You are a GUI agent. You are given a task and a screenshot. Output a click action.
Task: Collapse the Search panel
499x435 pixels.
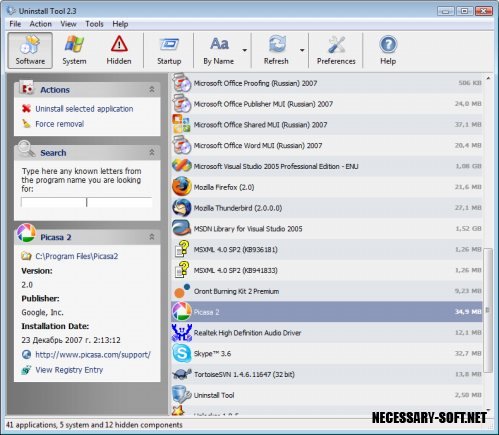pyautogui.click(x=152, y=152)
